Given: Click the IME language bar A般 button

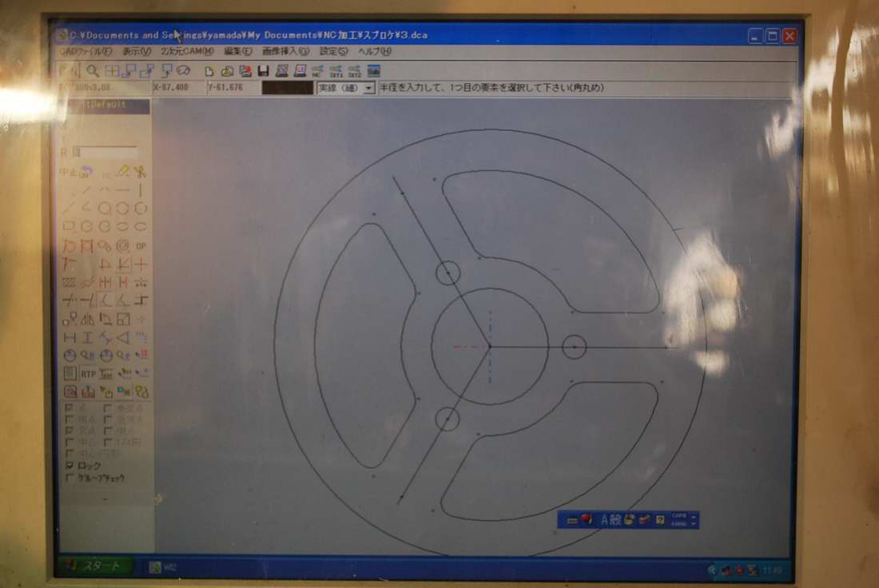Looking at the screenshot, I should click(x=611, y=520).
